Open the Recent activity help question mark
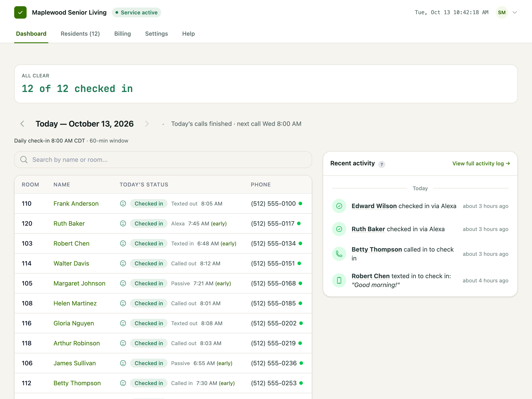The image size is (532, 399). click(x=382, y=164)
